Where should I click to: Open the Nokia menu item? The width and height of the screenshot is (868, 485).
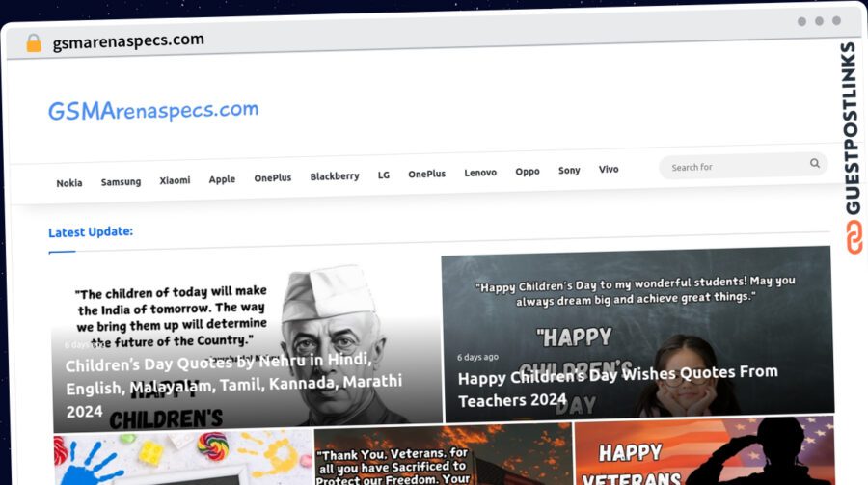(x=69, y=182)
